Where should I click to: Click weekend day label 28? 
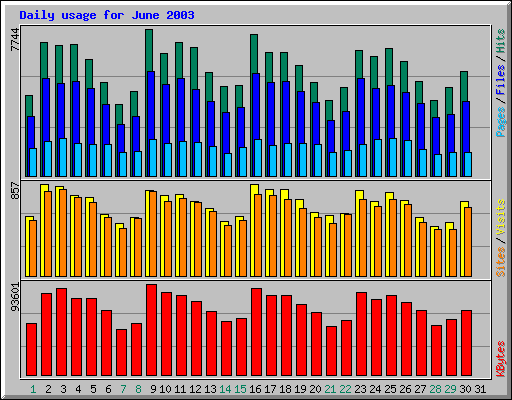tap(435, 389)
